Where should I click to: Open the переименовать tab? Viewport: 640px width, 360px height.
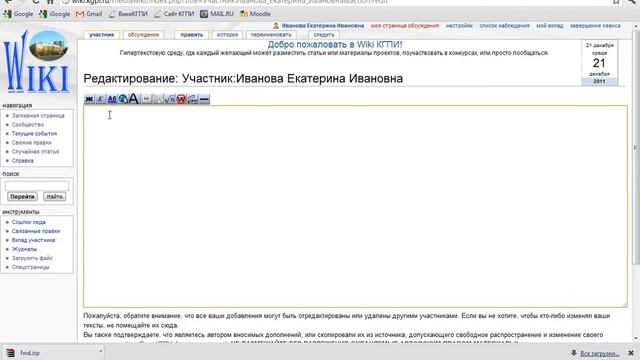pos(271,35)
